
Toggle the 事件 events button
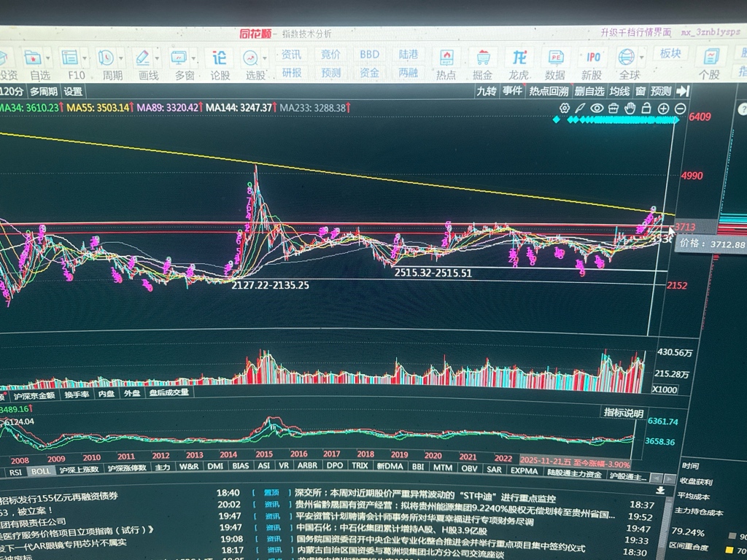513,91
